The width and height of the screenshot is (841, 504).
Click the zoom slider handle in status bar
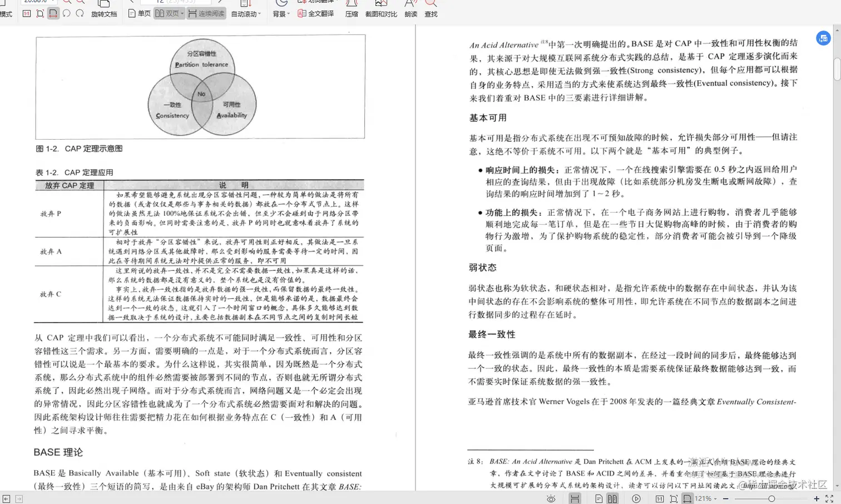[771, 499]
